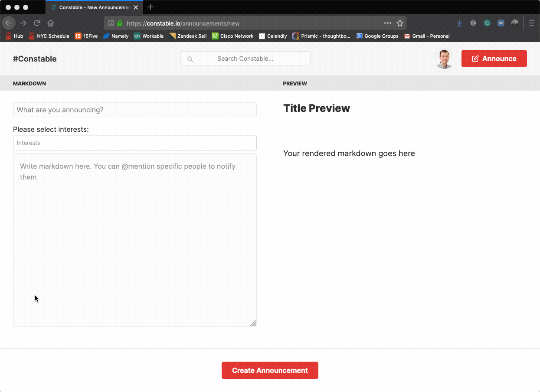540x392 pixels.
Task: Open the Interests selection field
Action: pos(134,142)
